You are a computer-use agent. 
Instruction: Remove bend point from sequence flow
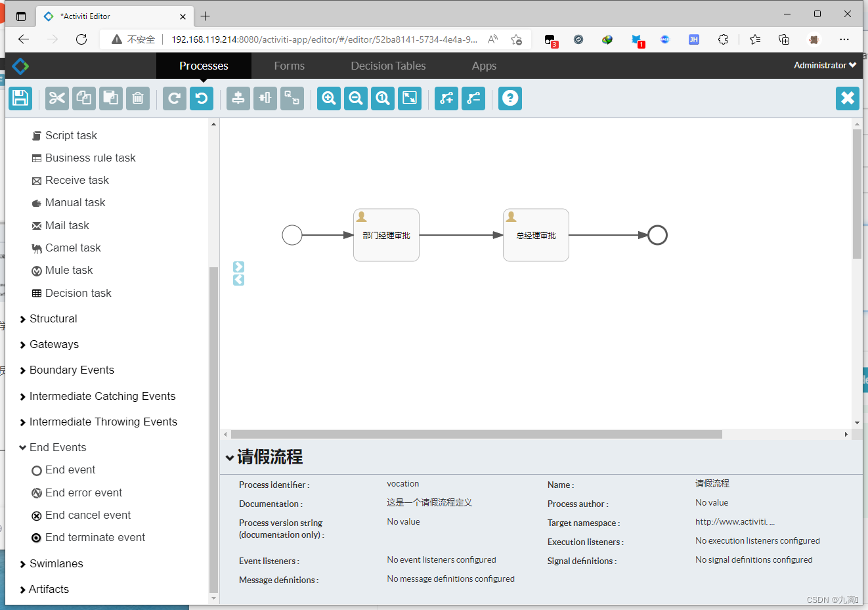pos(473,98)
